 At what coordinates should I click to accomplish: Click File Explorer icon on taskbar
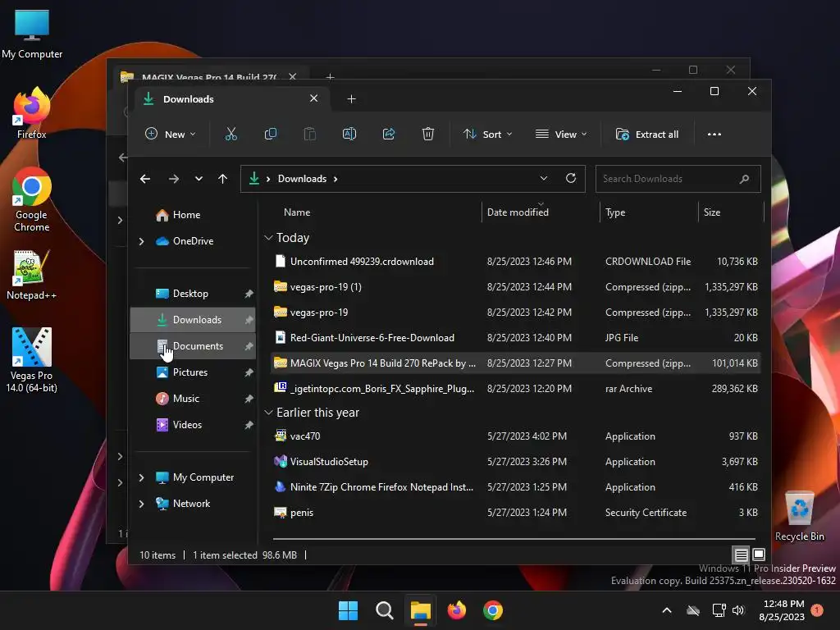click(421, 610)
